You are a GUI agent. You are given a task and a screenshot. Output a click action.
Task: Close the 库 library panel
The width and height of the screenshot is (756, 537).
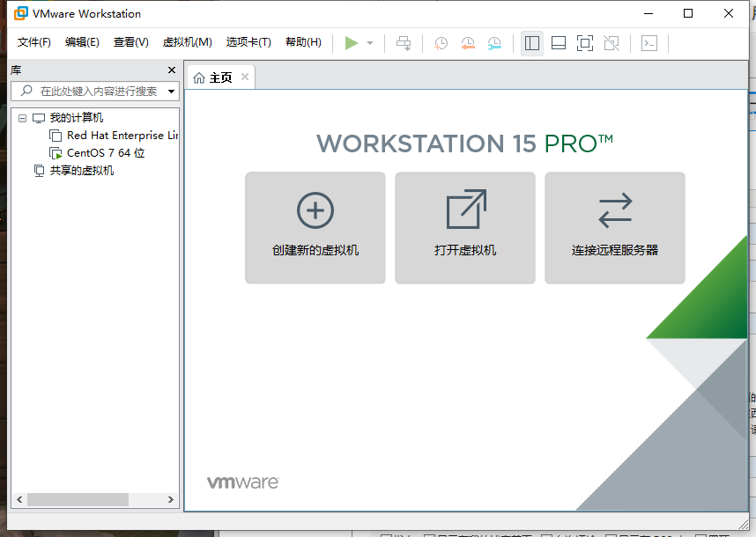click(172, 70)
